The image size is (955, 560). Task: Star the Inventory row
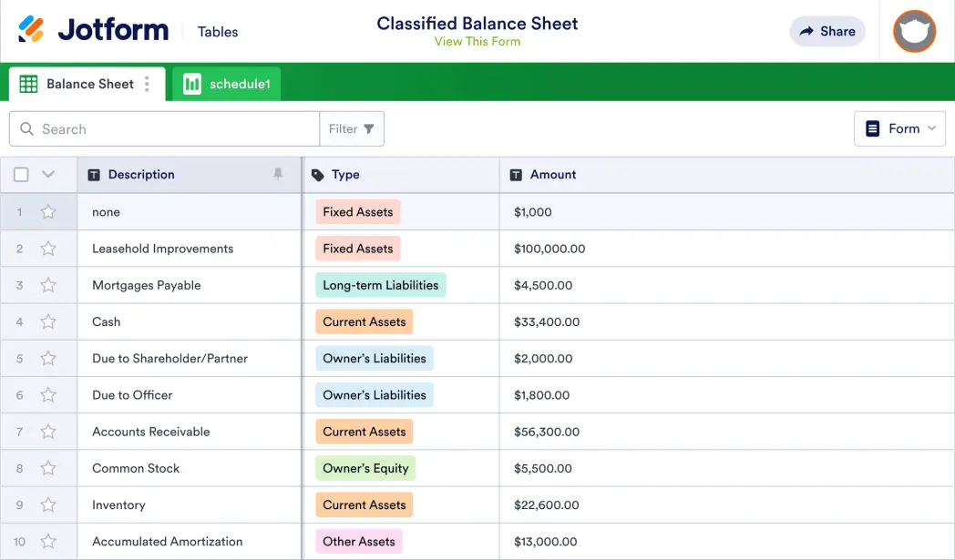point(48,504)
